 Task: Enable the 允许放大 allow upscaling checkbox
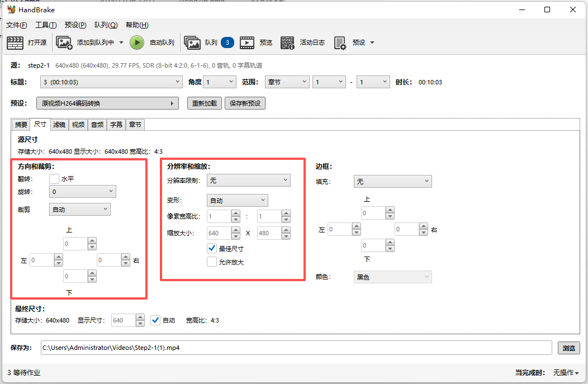click(212, 262)
